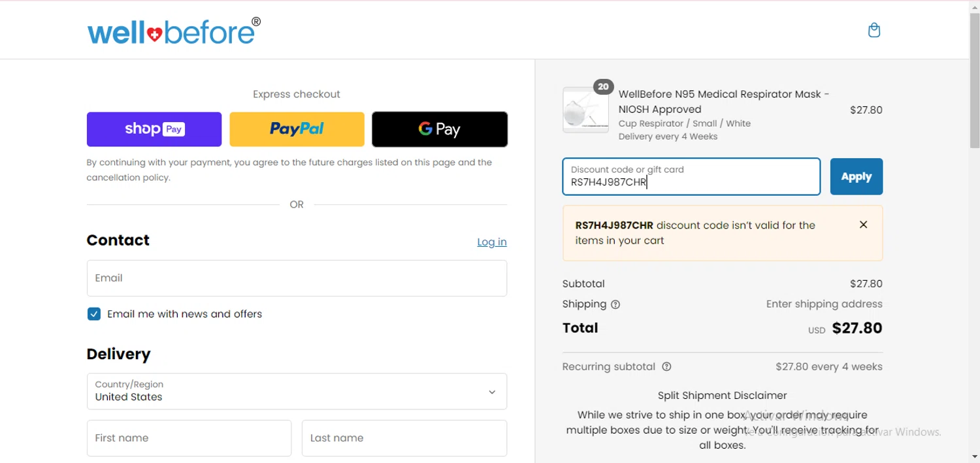Focus the Last name field
The height and width of the screenshot is (463, 980).
[x=404, y=438]
